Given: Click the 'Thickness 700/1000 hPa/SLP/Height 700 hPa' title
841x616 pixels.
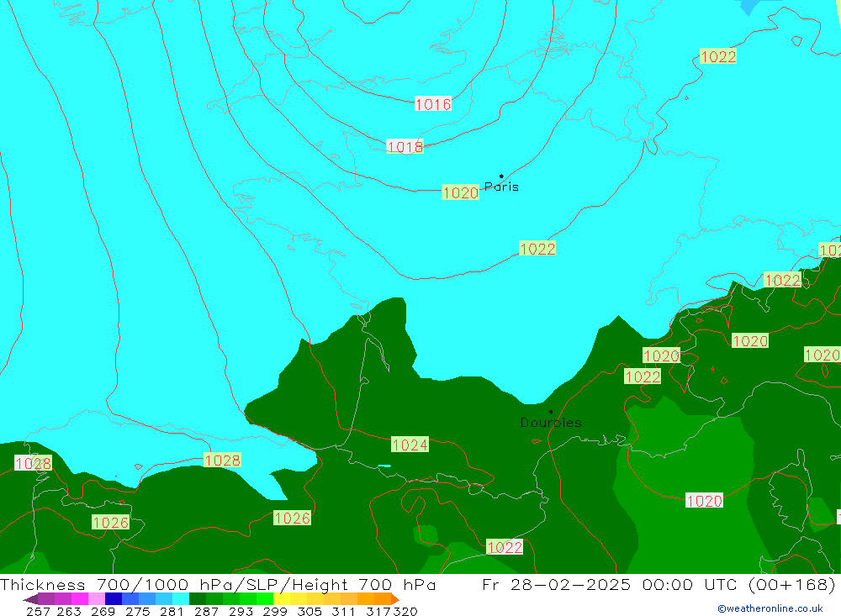Looking at the screenshot, I should (218, 584).
